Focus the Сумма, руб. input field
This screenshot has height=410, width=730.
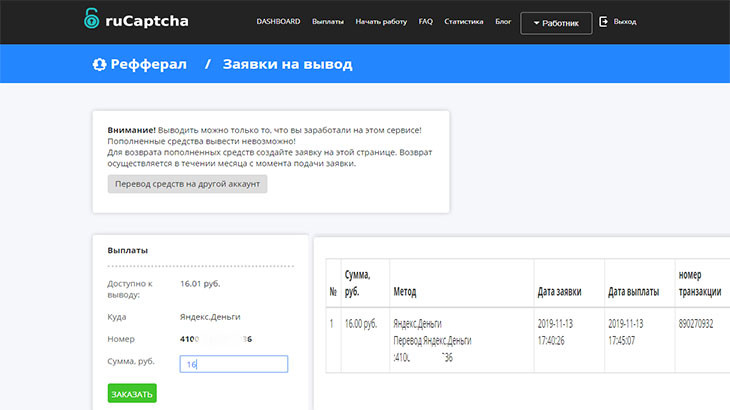point(234,365)
